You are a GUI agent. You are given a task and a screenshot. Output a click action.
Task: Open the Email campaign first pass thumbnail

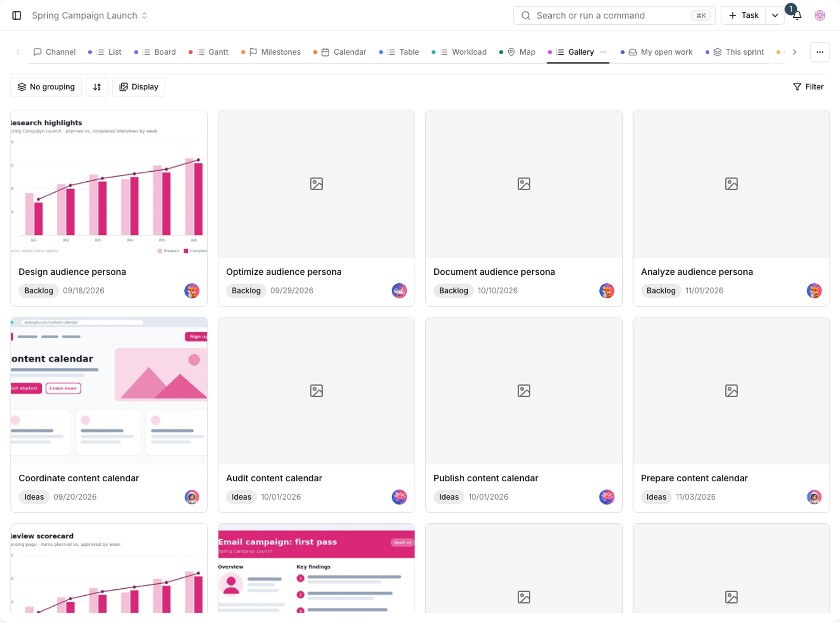(x=317, y=568)
